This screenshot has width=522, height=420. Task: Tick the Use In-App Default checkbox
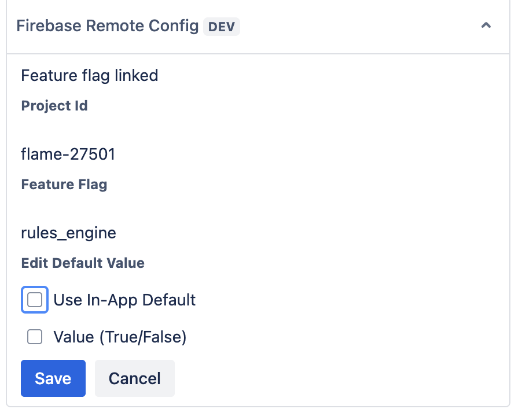pyautogui.click(x=35, y=300)
